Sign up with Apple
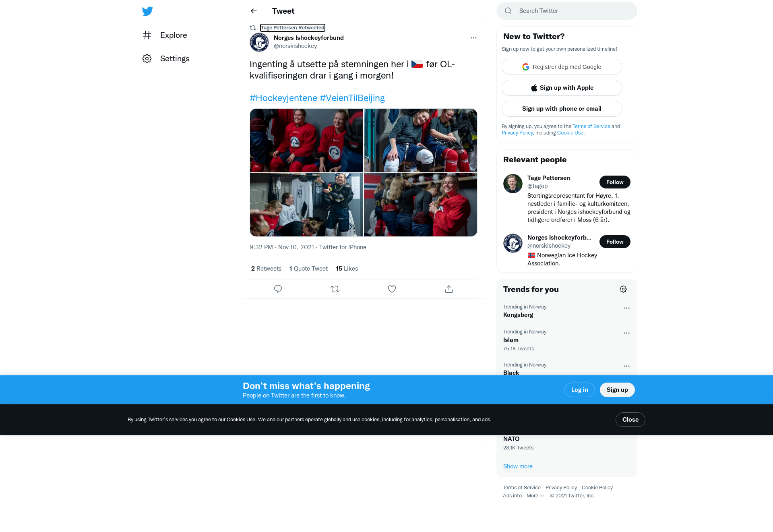Screen dimensions: 773x532 tap(562, 88)
